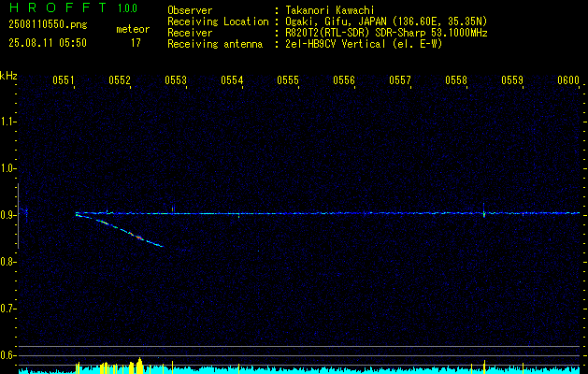This screenshot has width=588, height=374.
Task: Click the 0.7 kHz axis label
Action: [7, 309]
